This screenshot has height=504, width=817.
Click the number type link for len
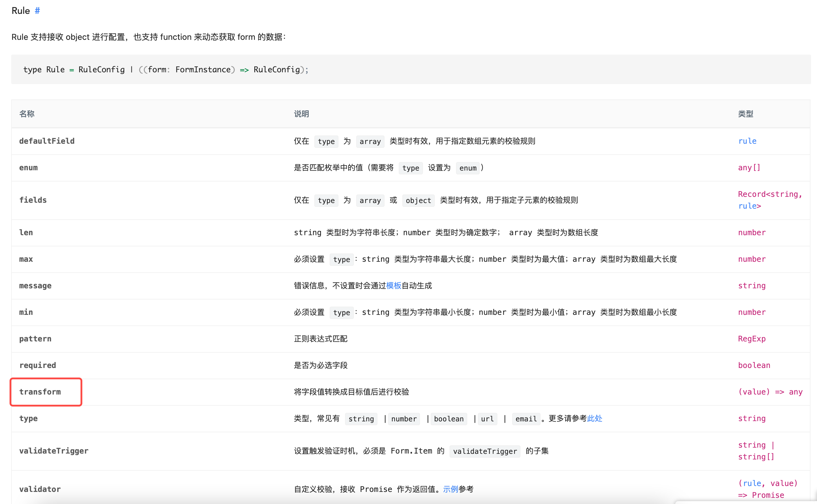click(x=752, y=232)
